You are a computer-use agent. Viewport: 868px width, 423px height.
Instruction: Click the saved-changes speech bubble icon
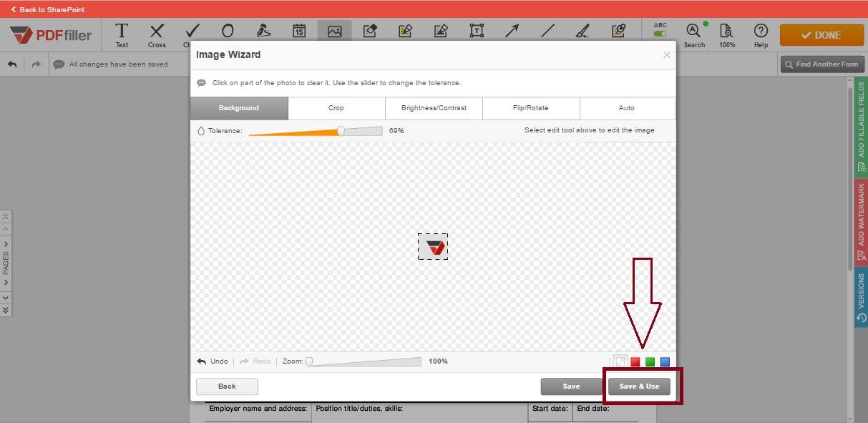59,64
